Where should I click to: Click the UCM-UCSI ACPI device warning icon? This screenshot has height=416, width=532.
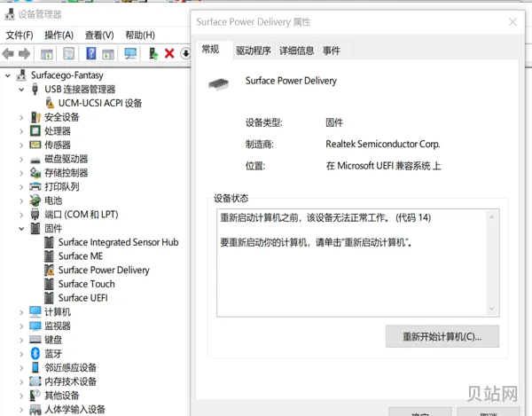pos(50,103)
